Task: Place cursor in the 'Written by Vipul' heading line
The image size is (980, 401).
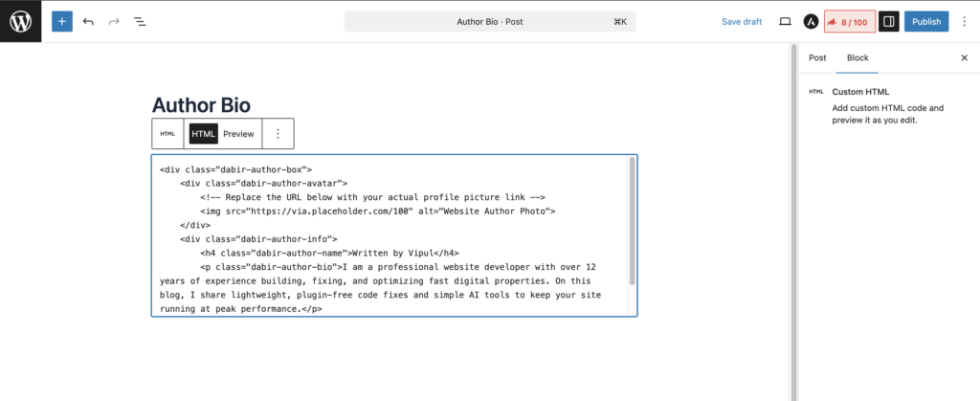Action: 329,253
